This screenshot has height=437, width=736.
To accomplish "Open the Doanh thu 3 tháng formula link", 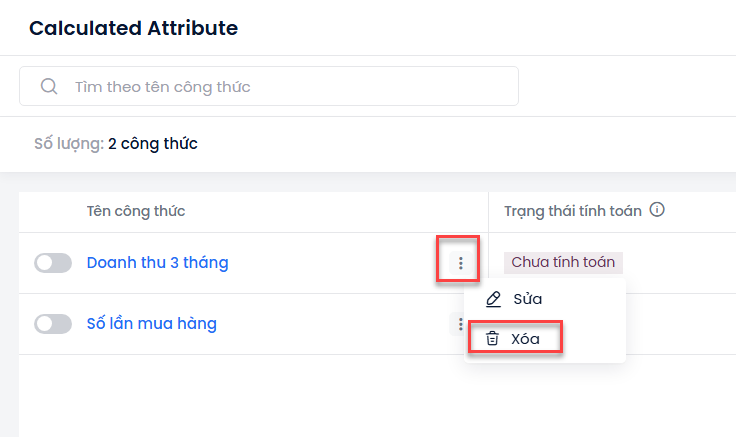I will tap(158, 262).
